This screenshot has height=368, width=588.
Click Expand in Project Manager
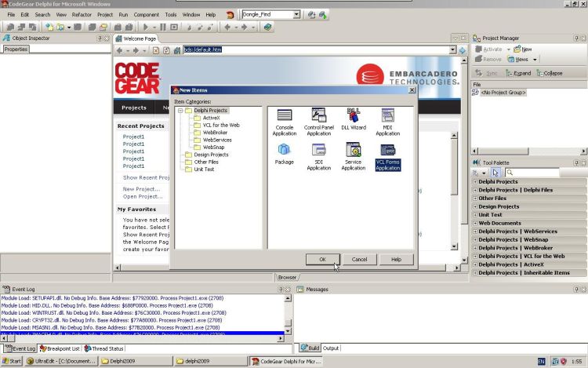[x=519, y=74]
